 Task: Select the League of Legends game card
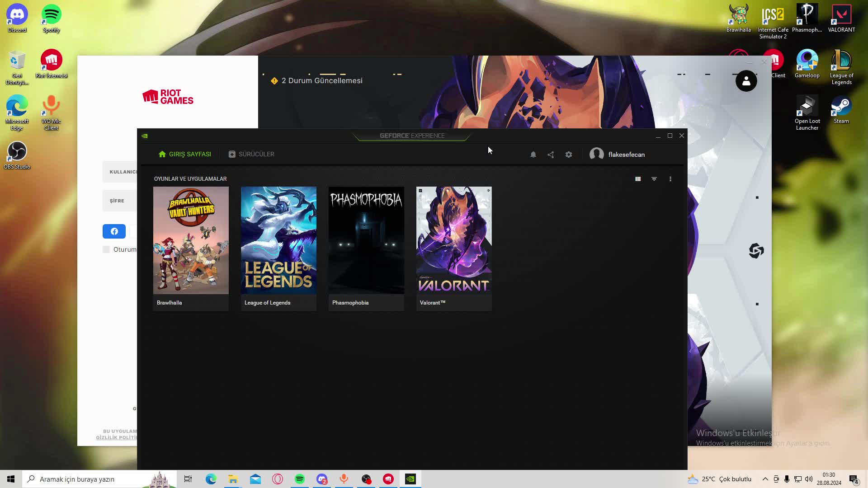(278, 249)
